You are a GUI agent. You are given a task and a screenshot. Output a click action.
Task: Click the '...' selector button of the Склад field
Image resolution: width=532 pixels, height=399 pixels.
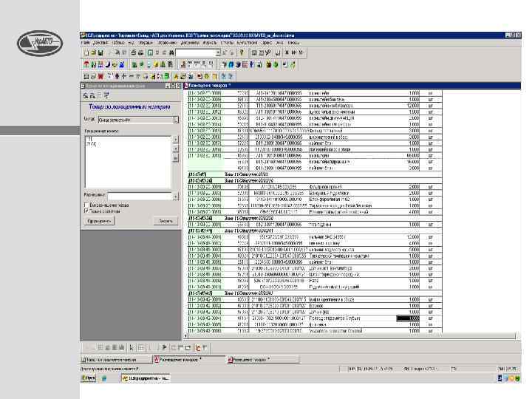[176, 120]
